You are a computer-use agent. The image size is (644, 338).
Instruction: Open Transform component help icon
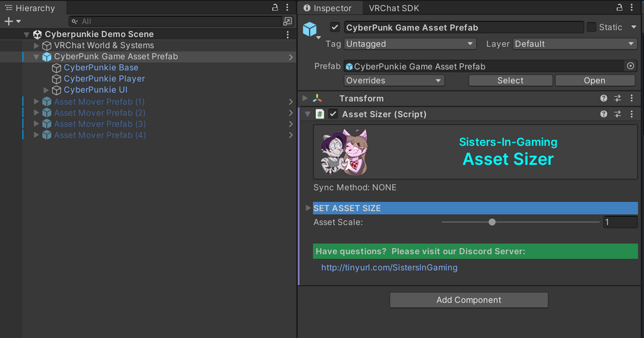point(604,99)
